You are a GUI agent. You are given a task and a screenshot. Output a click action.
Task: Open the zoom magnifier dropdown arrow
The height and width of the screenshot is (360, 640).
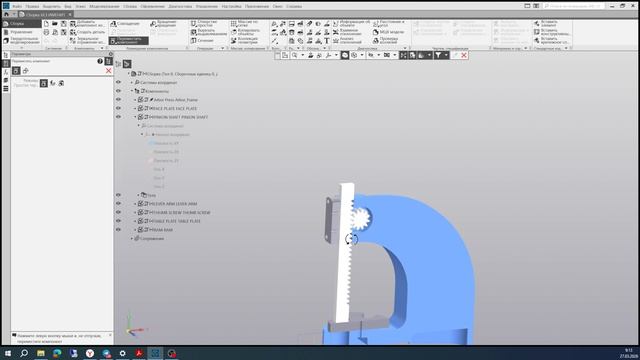pyautogui.click(x=302, y=55)
